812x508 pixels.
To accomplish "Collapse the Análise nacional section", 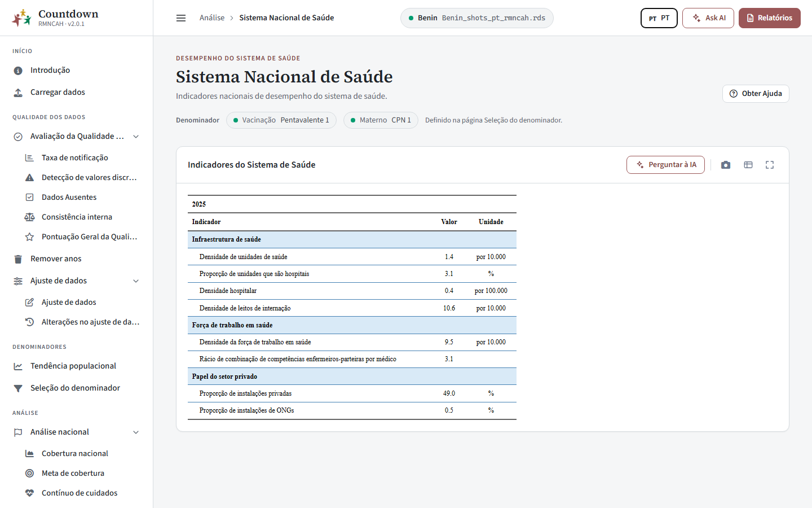I will [136, 432].
